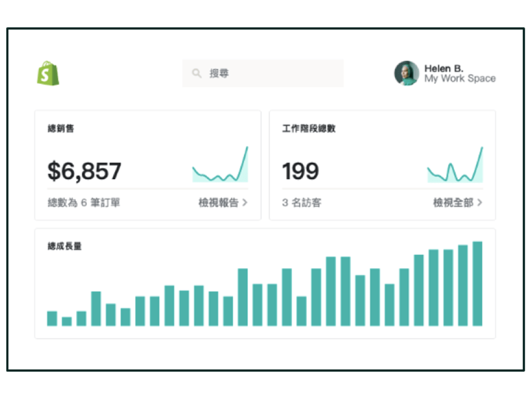Screen dimensions: 532x399
Task: Select the 199 sessions count
Action: tap(300, 171)
